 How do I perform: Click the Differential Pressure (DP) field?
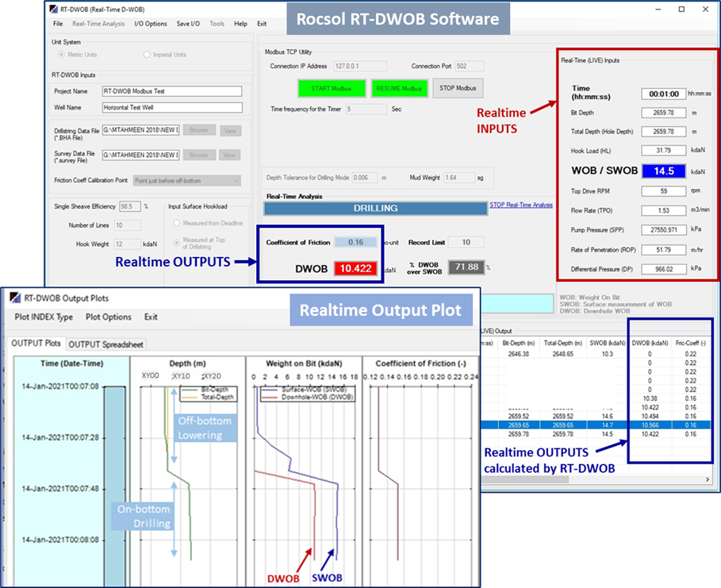click(664, 269)
